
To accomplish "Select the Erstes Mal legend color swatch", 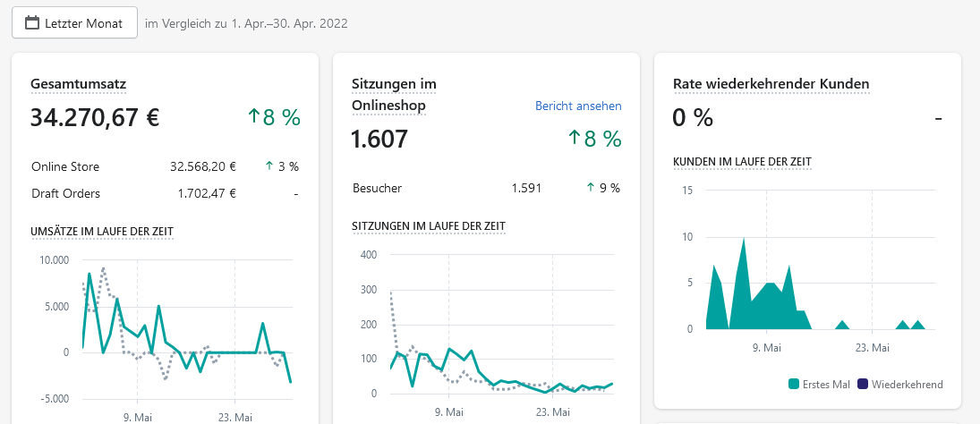I will tap(794, 384).
